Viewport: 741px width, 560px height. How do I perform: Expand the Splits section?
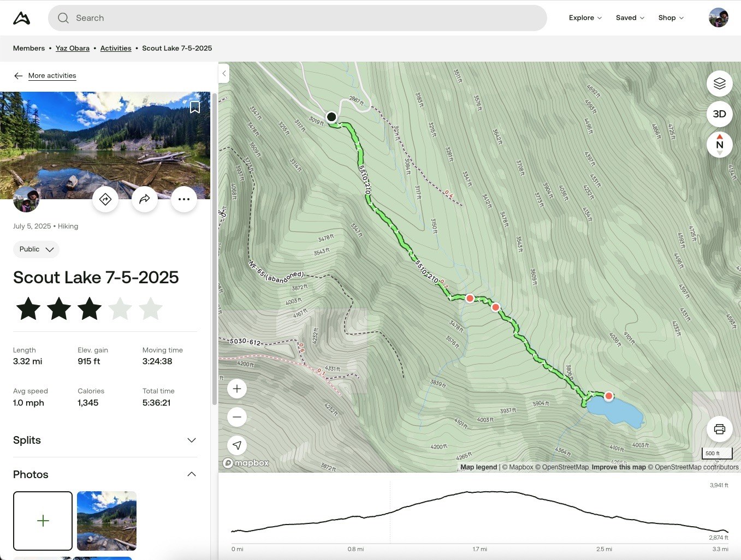coord(191,440)
